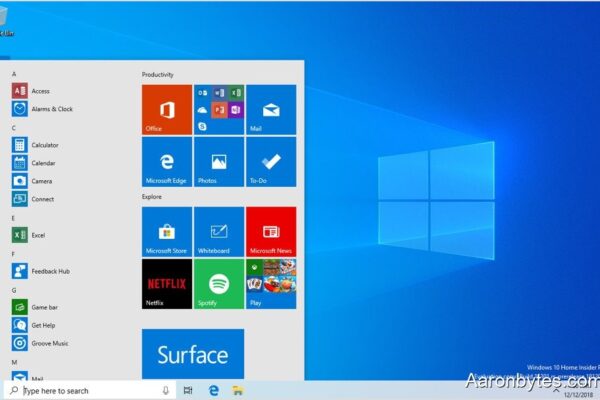Open Access from the app list
This screenshot has width=600, height=400.
(x=40, y=91)
